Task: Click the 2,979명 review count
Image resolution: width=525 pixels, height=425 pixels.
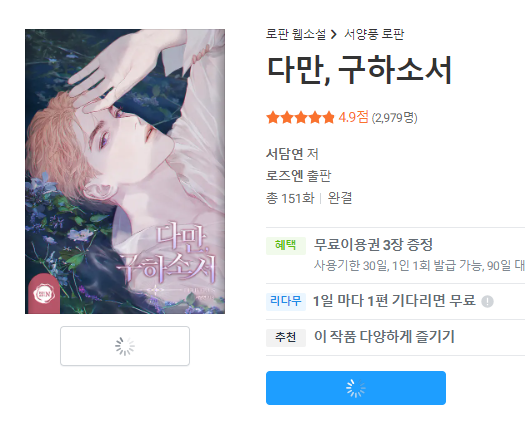Action: coord(394,118)
